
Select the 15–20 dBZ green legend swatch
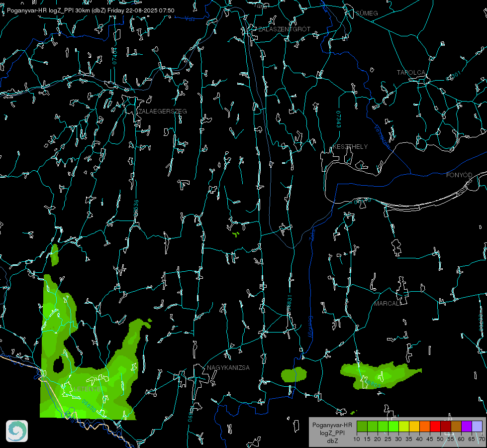(373, 426)
